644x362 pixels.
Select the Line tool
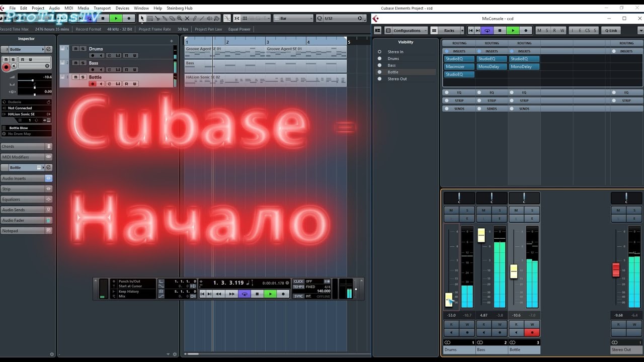[202, 18]
